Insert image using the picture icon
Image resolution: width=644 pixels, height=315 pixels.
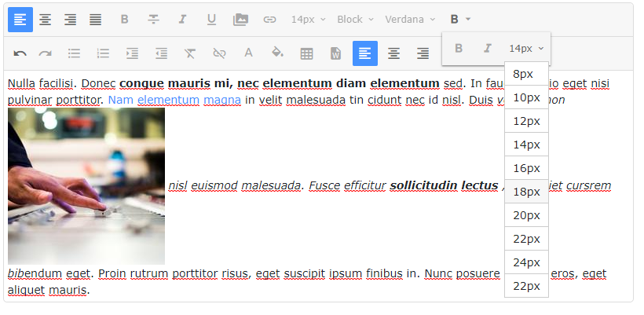coord(240,20)
